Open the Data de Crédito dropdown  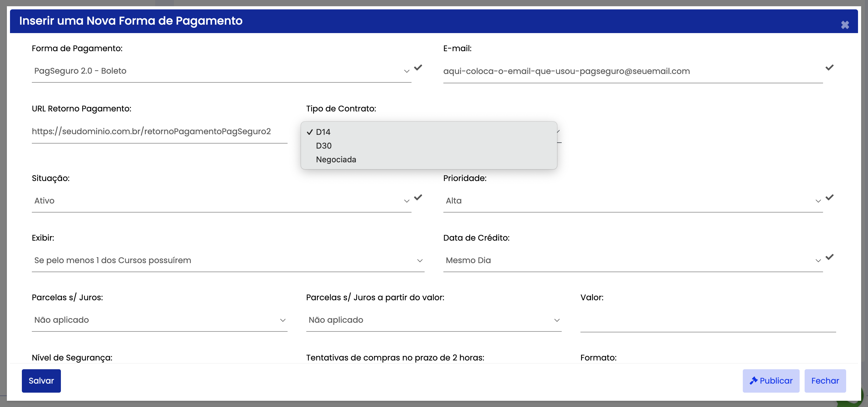pos(633,260)
